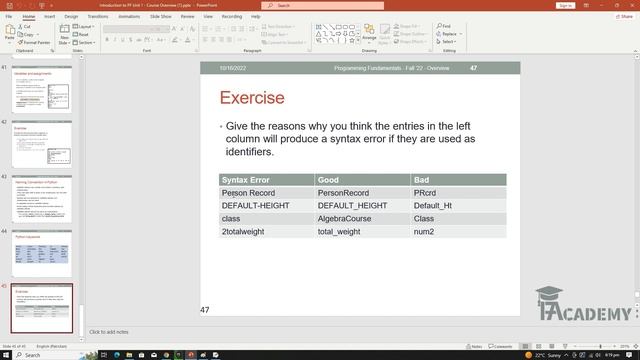Select slide 44 thumbnail

point(42,254)
